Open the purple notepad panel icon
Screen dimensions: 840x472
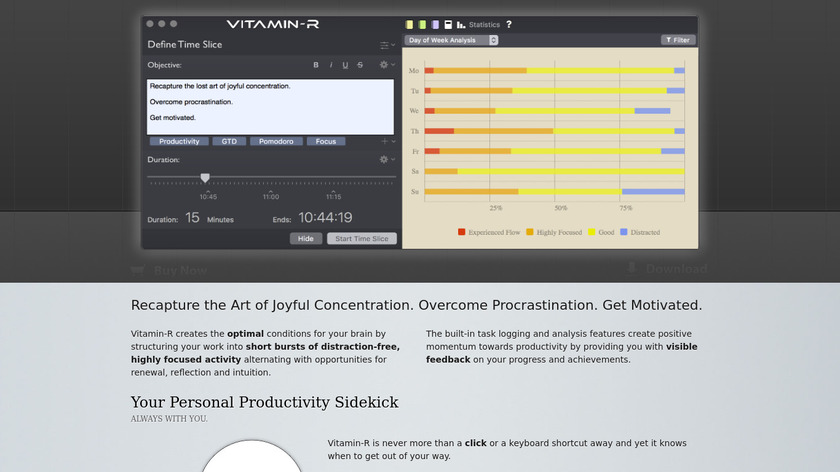(435, 25)
